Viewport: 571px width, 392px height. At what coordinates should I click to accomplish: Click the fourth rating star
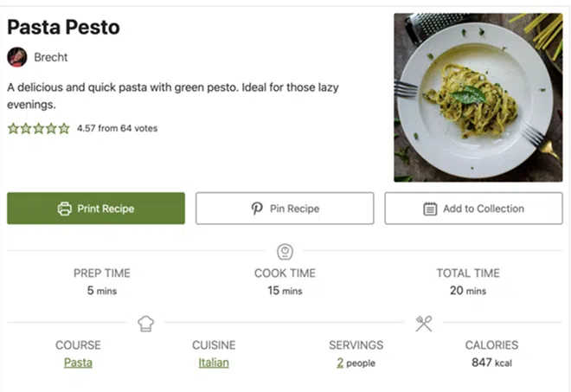[x=51, y=128]
